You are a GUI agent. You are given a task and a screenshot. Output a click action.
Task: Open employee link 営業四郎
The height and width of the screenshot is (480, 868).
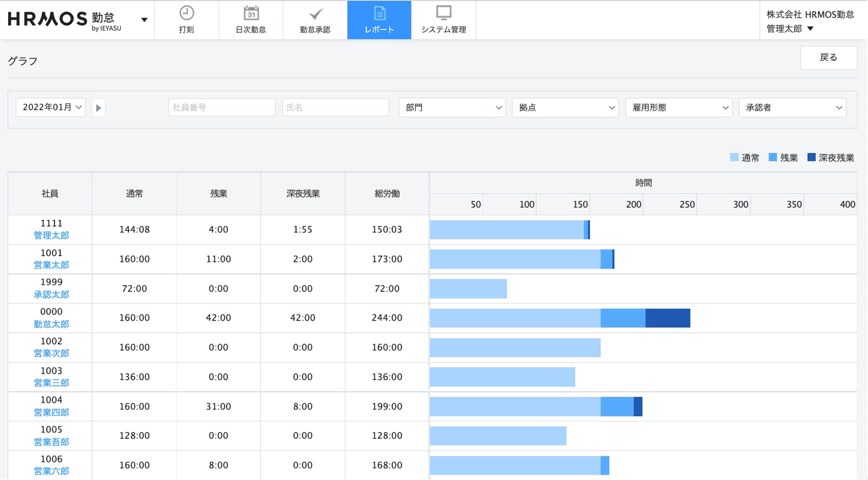click(51, 412)
